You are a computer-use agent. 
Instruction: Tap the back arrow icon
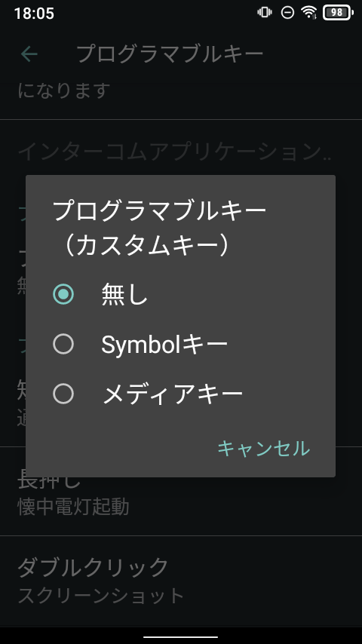coord(29,54)
